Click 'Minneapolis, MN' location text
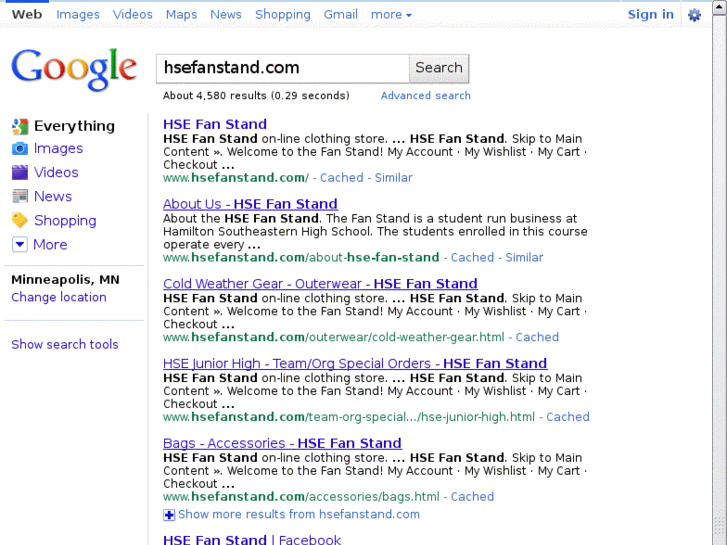Screen dimensions: 727x545 [65, 280]
